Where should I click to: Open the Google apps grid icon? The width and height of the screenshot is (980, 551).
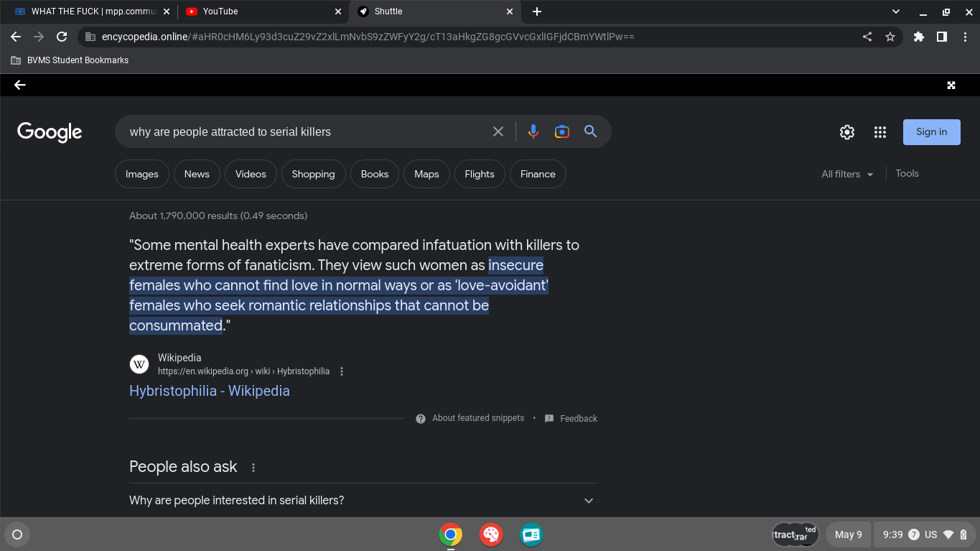pos(880,132)
